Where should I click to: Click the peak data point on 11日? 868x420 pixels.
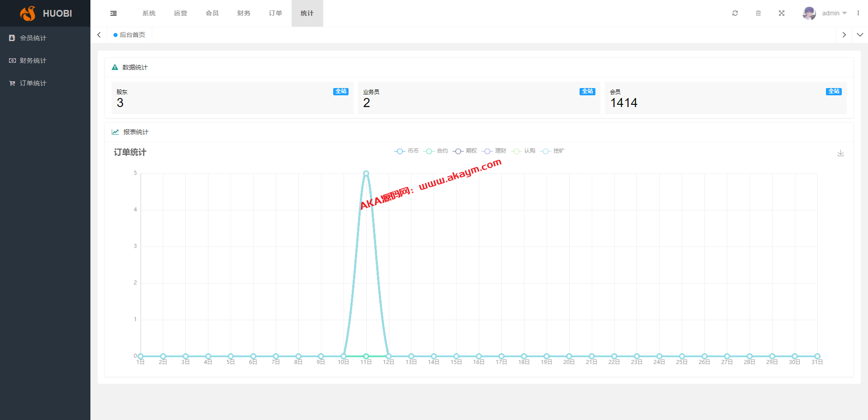(x=366, y=173)
